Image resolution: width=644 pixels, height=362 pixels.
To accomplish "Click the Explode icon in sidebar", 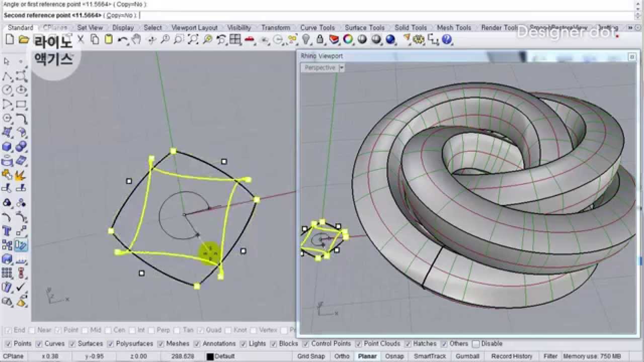I will click(x=21, y=175).
